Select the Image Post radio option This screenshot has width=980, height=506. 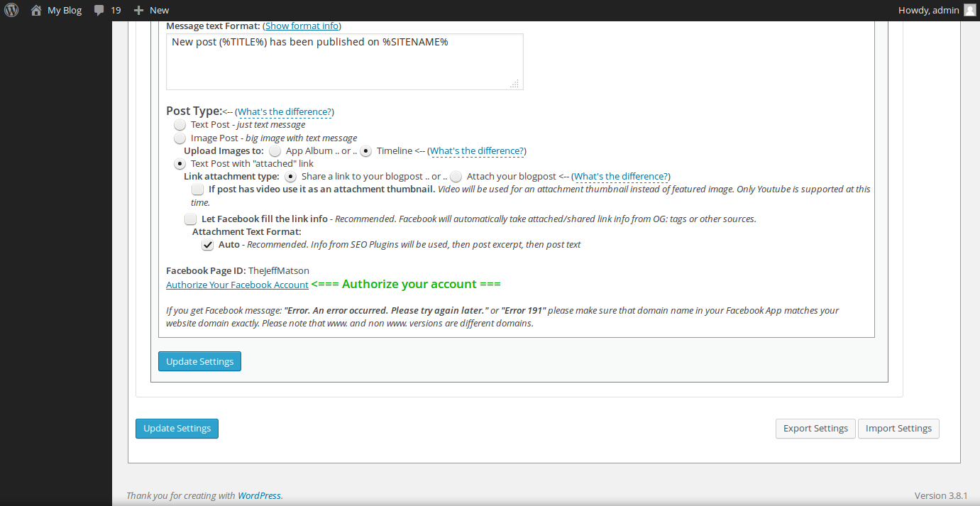[180, 138]
